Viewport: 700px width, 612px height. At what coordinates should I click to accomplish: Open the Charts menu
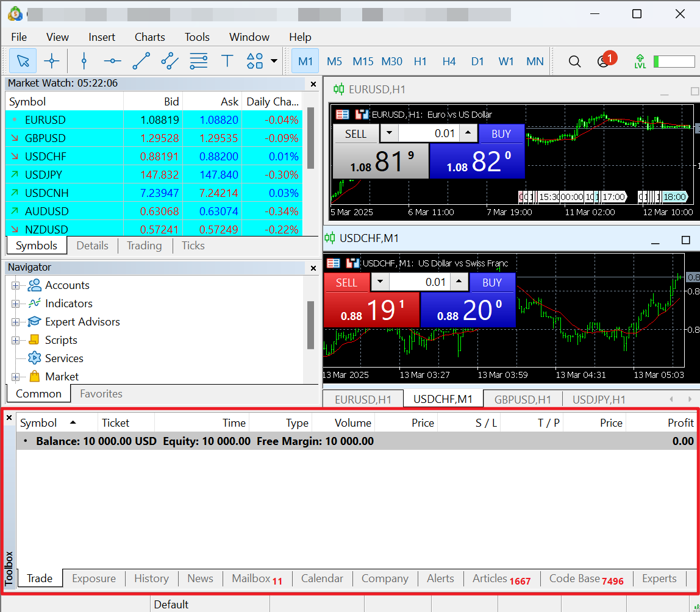pyautogui.click(x=149, y=37)
